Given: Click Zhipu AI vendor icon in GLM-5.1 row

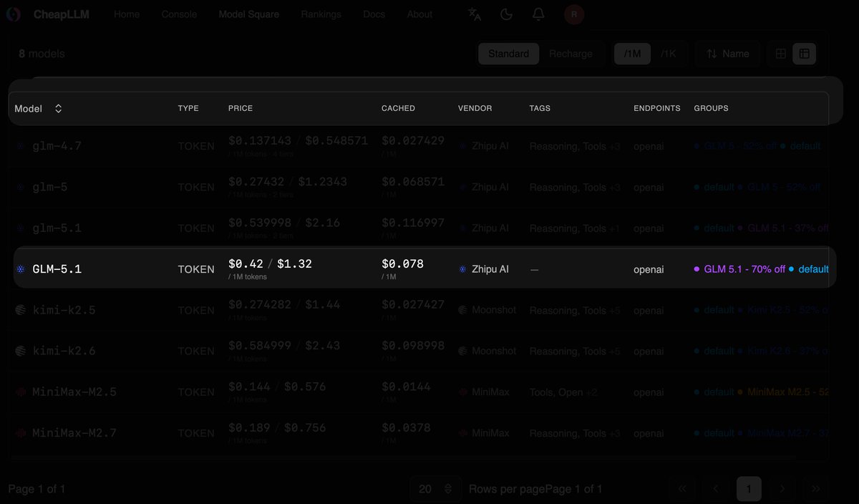Looking at the screenshot, I should coord(462,269).
